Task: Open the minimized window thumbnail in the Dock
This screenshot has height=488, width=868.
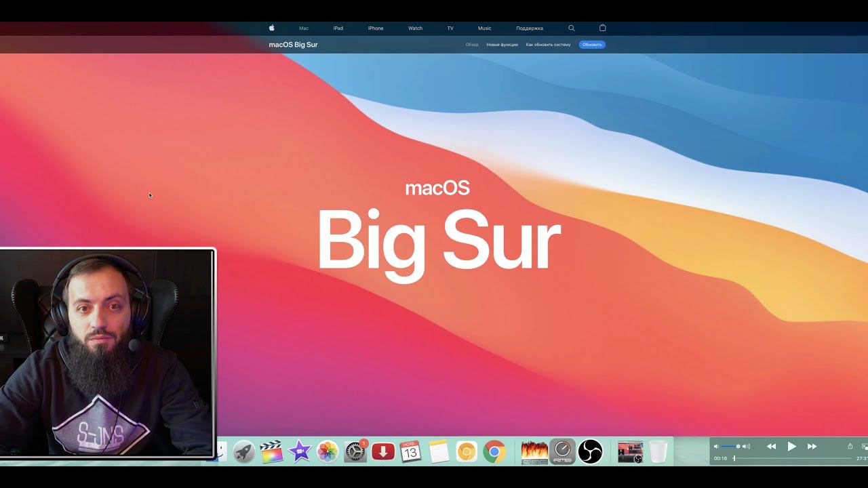Action: click(630, 452)
